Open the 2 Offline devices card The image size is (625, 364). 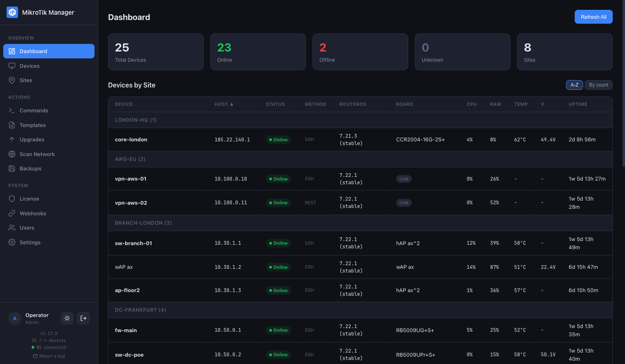tap(360, 52)
